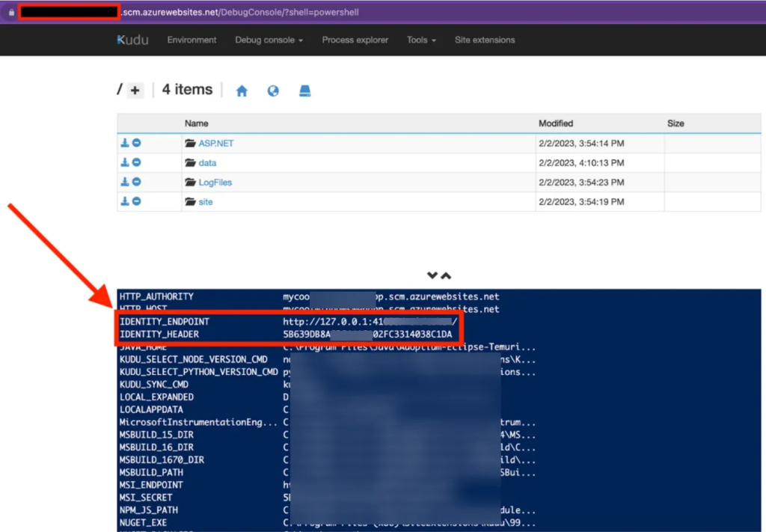The width and height of the screenshot is (766, 532).
Task: Delete the site folder
Action: 137,201
